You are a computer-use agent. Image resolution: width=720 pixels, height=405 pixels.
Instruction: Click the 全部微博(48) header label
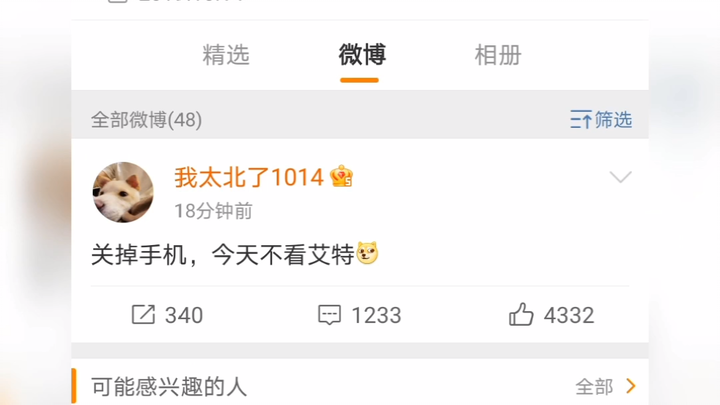(146, 120)
